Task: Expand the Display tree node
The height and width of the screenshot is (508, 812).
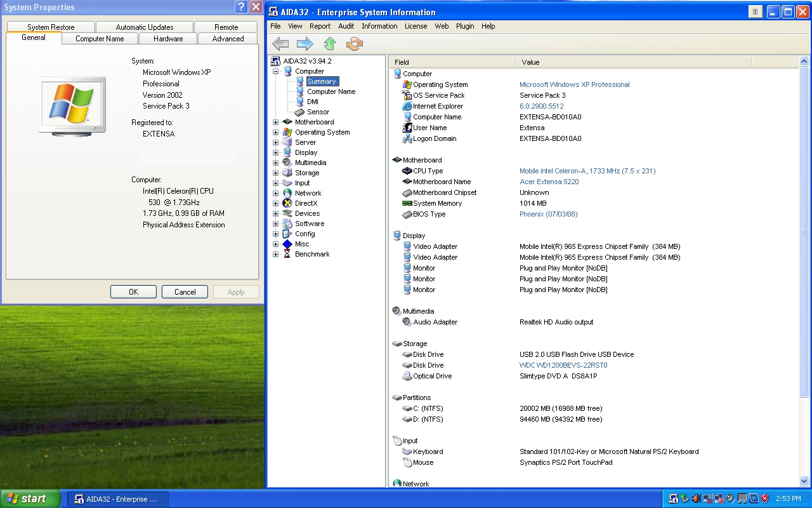Action: (x=276, y=152)
